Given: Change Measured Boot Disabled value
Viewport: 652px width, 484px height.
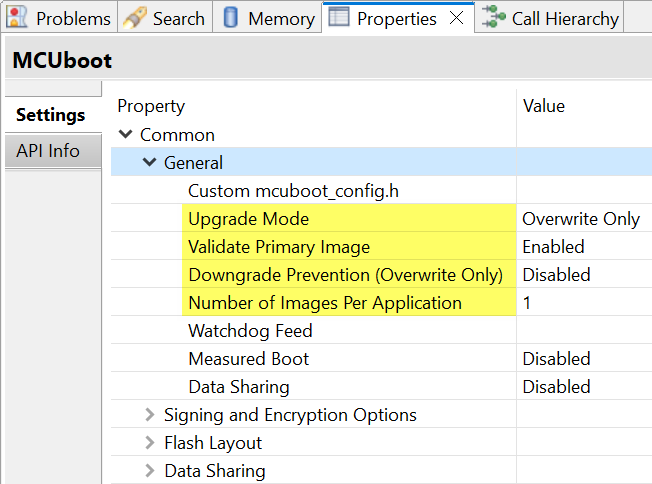Looking at the screenshot, I should pos(584,358).
